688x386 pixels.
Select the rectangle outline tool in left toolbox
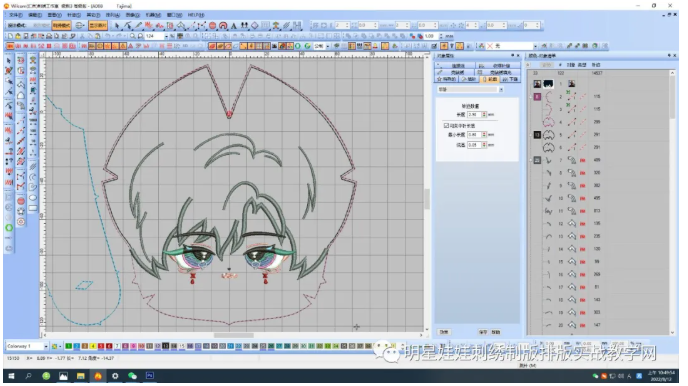click(33, 208)
